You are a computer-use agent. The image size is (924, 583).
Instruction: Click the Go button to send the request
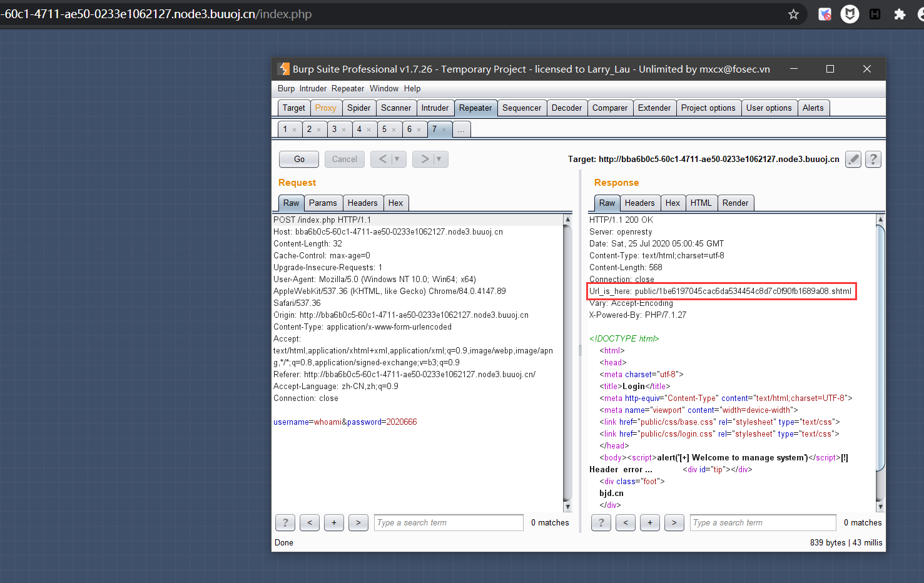298,159
